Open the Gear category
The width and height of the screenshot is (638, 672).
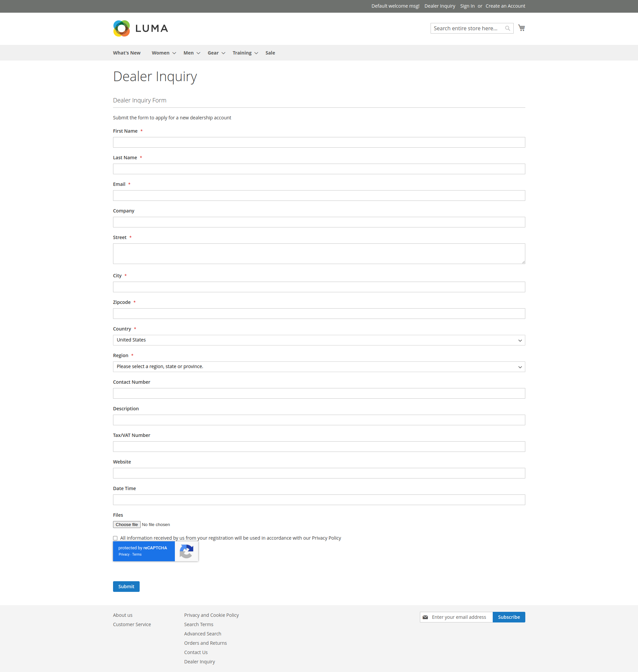pyautogui.click(x=213, y=53)
